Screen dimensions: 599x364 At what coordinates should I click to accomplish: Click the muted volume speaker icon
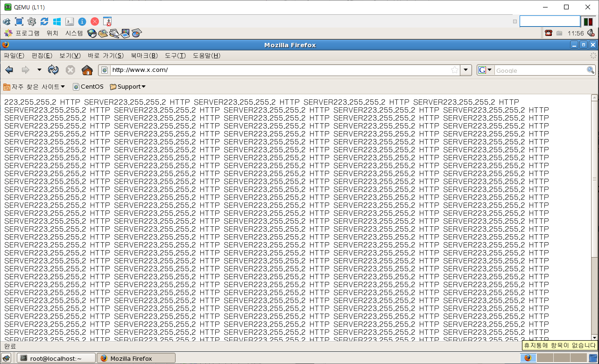pyautogui.click(x=591, y=33)
